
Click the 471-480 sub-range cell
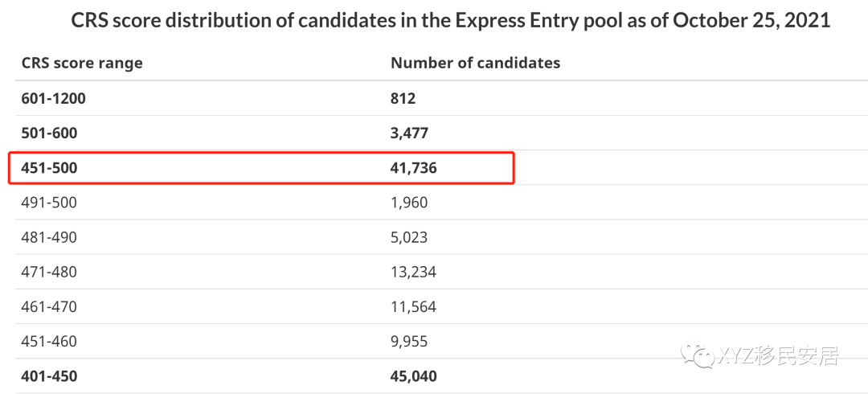(49, 272)
